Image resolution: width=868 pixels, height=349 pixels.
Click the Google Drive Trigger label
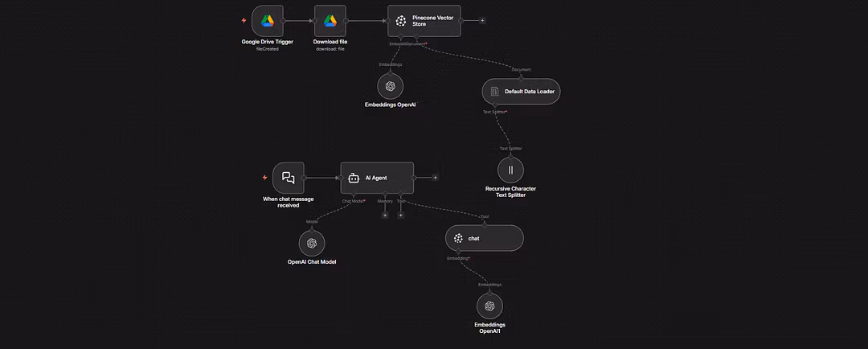268,42
